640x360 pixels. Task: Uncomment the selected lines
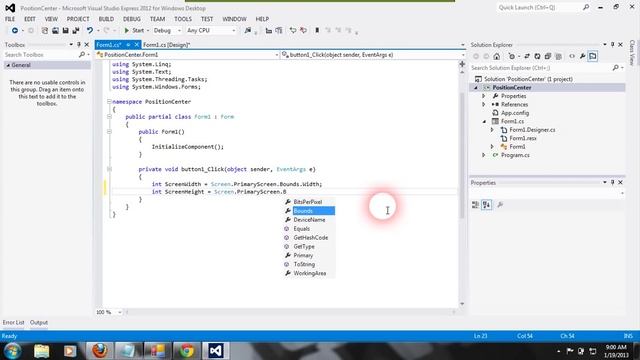coord(303,31)
